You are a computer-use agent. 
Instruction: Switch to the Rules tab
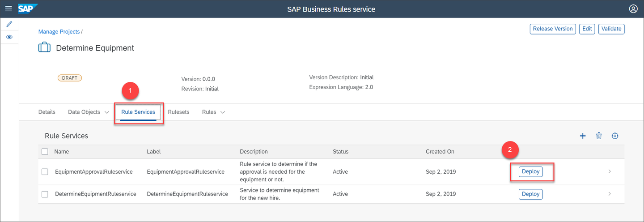click(x=209, y=112)
